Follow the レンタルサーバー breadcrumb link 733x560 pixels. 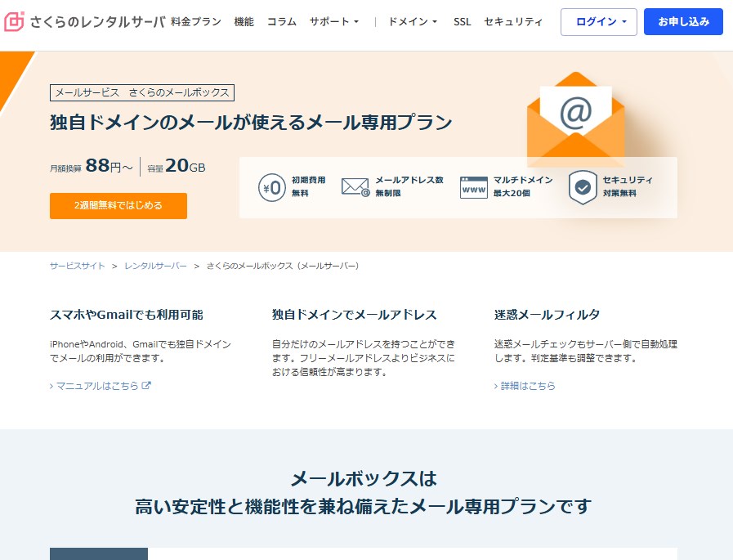(155, 267)
